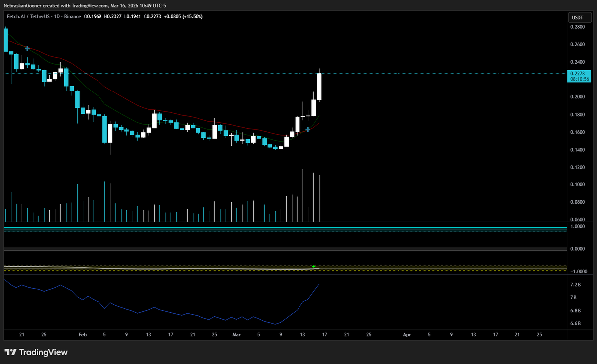Click the NebraskanGooner created with TradingView.com header
Image resolution: width=597 pixels, height=364 pixels.
click(x=85, y=5)
